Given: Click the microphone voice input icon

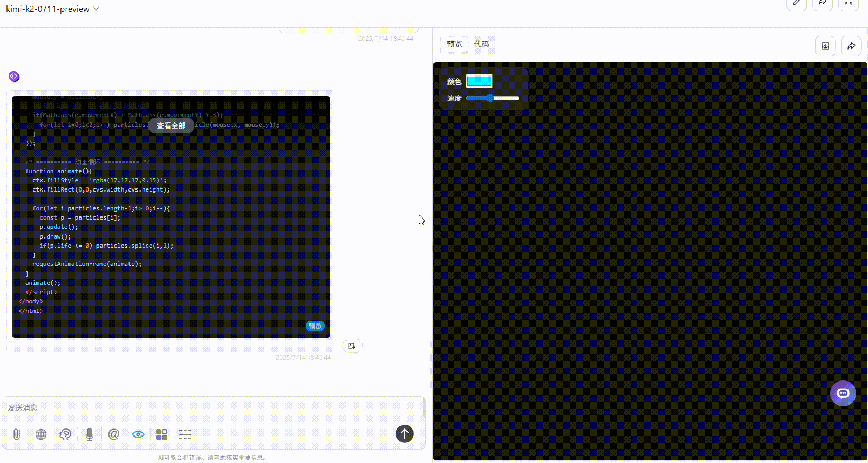Looking at the screenshot, I should (x=90, y=434).
